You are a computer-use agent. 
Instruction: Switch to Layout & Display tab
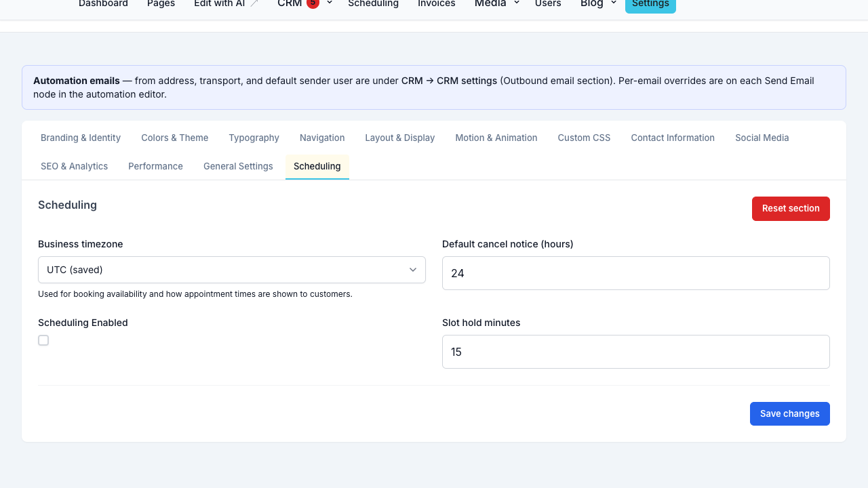(x=400, y=138)
